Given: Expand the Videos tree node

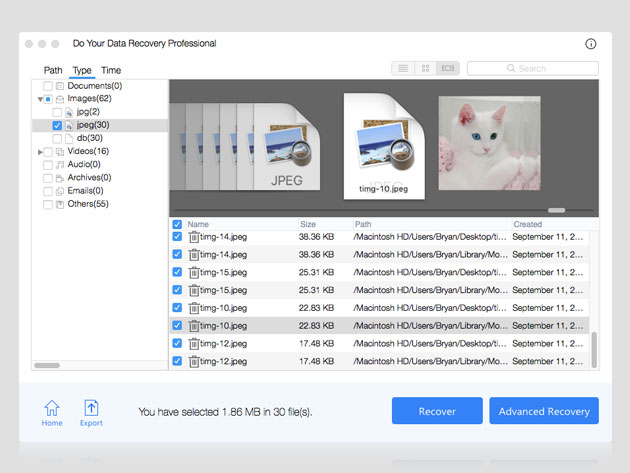Looking at the screenshot, I should (x=40, y=152).
